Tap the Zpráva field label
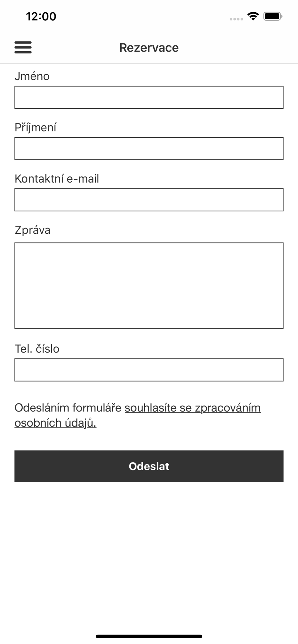The height and width of the screenshot is (644, 298). [x=33, y=230]
